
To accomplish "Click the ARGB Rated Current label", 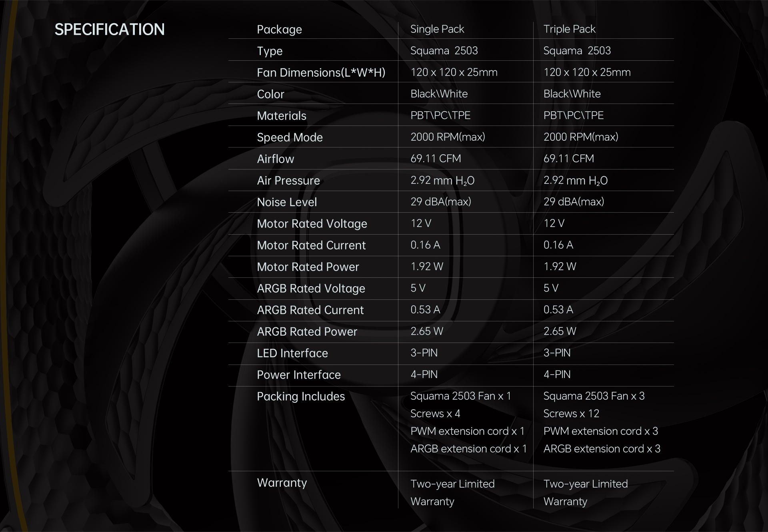I will pos(310,310).
